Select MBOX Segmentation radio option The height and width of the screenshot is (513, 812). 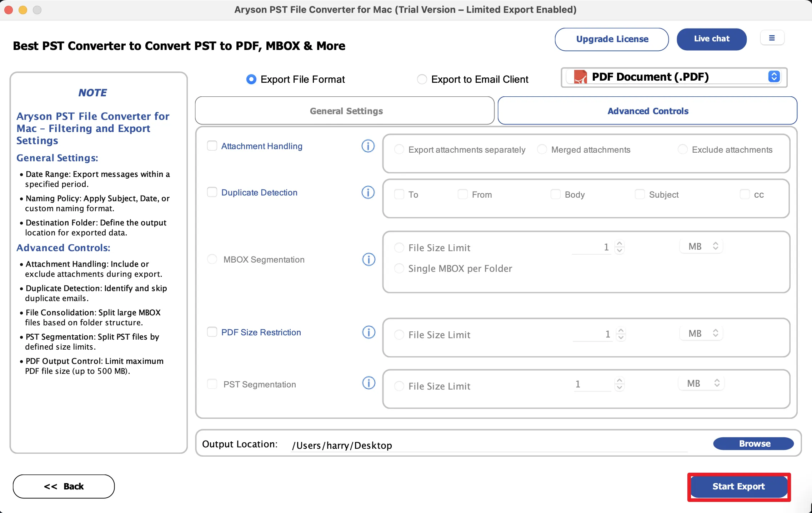(212, 259)
